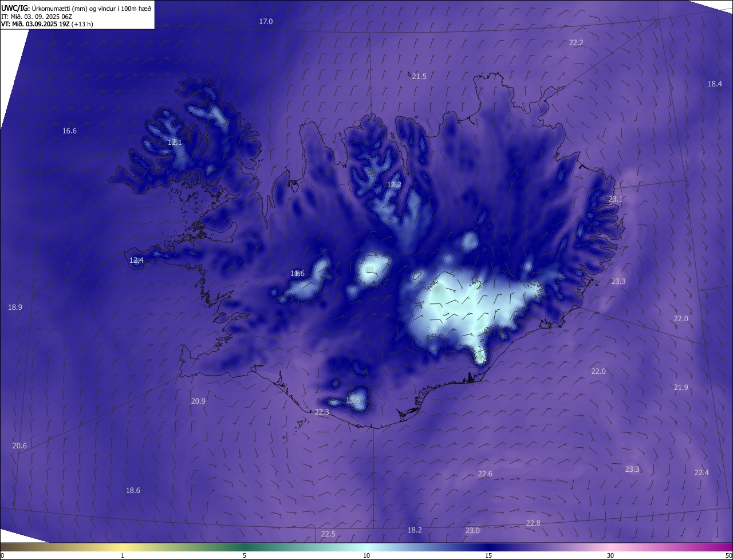
Task: Select the 21.5 value label
Action: coord(419,76)
